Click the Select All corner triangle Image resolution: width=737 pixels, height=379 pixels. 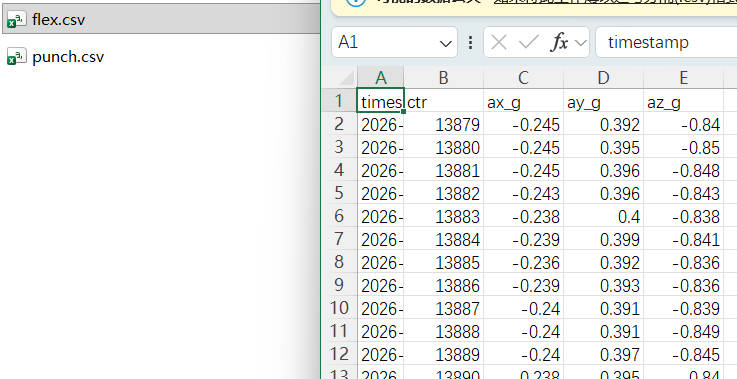click(345, 77)
